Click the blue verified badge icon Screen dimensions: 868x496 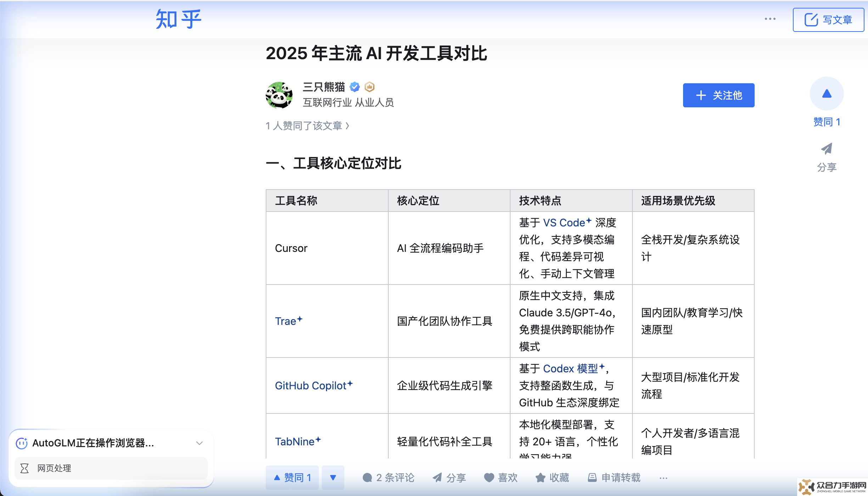tap(355, 87)
